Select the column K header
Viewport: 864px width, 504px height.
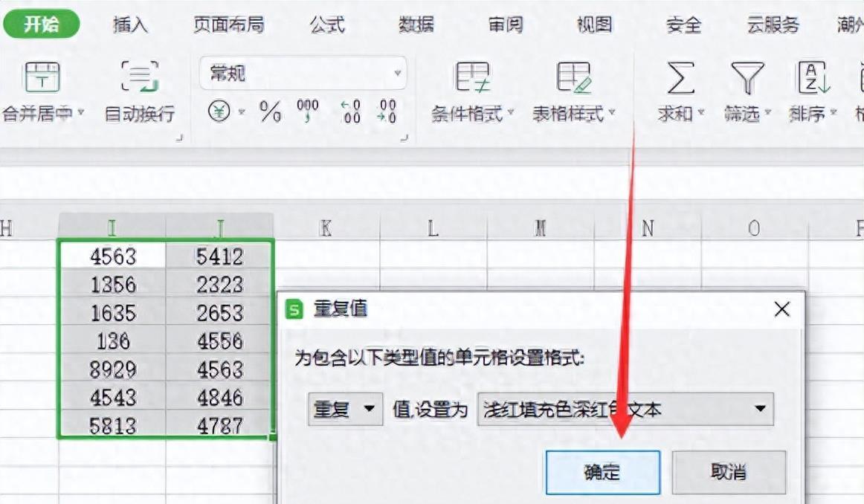click(325, 229)
